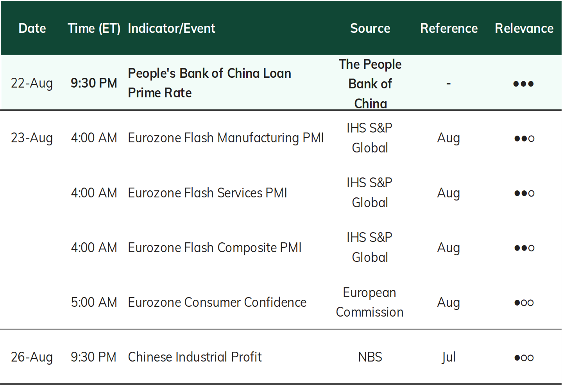Screen dimensions: 562x392
Task: Select People's Bank of China Loan Prime Rate
Action: [x=209, y=83]
